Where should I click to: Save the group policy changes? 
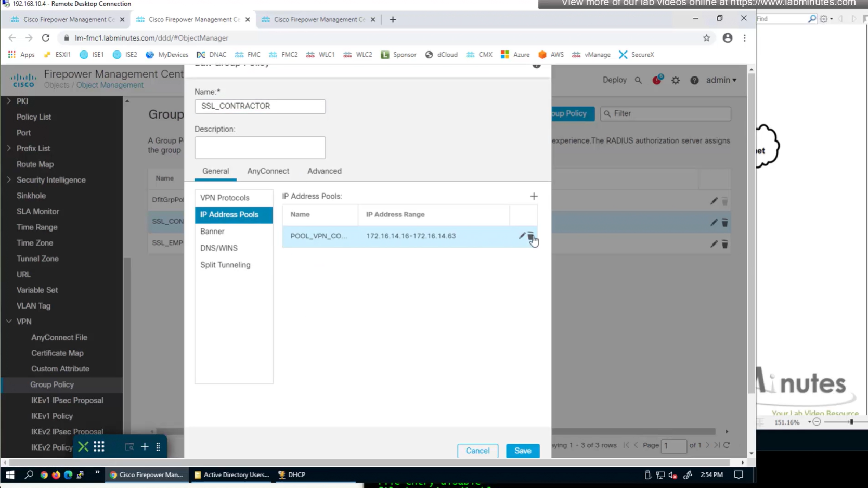click(522, 451)
